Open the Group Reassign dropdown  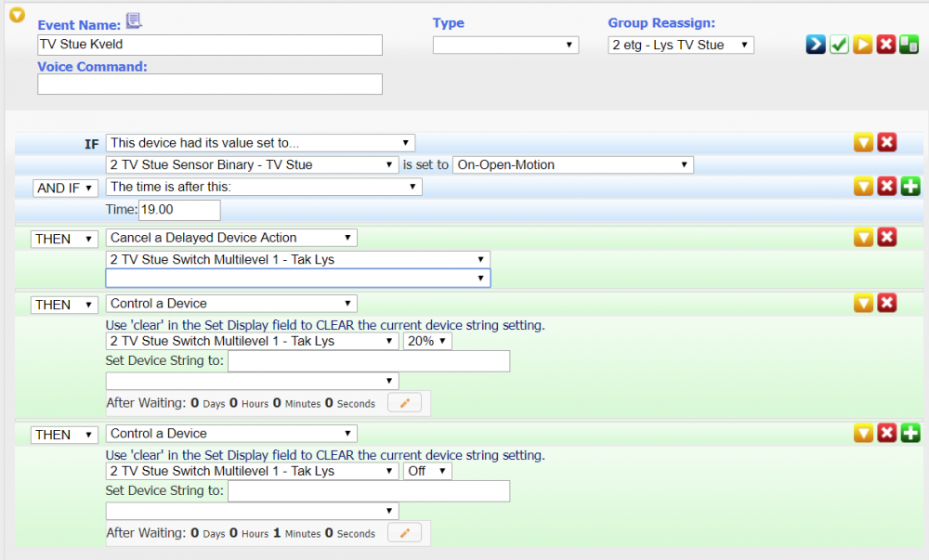pyautogui.click(x=680, y=45)
